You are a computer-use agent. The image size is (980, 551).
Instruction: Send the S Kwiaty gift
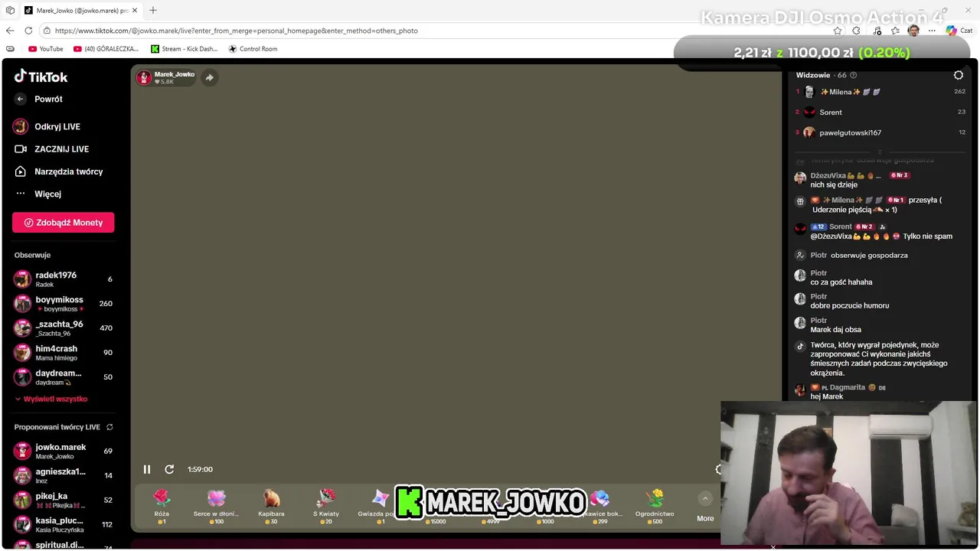(x=326, y=506)
